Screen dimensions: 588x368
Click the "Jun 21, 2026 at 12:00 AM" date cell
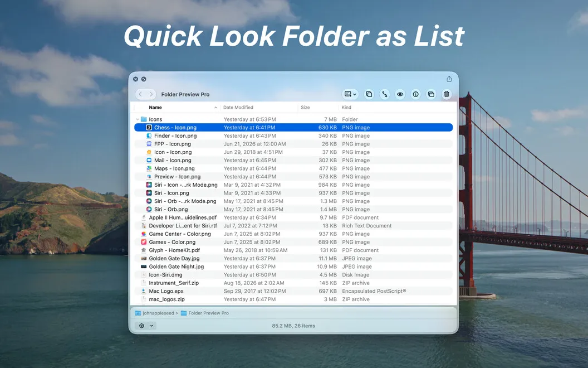254,144
